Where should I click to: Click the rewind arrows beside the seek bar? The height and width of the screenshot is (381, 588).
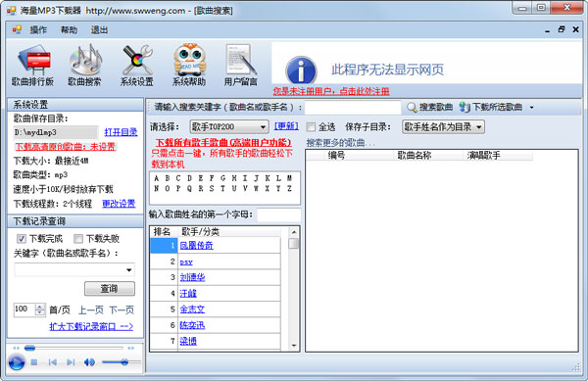16,348
